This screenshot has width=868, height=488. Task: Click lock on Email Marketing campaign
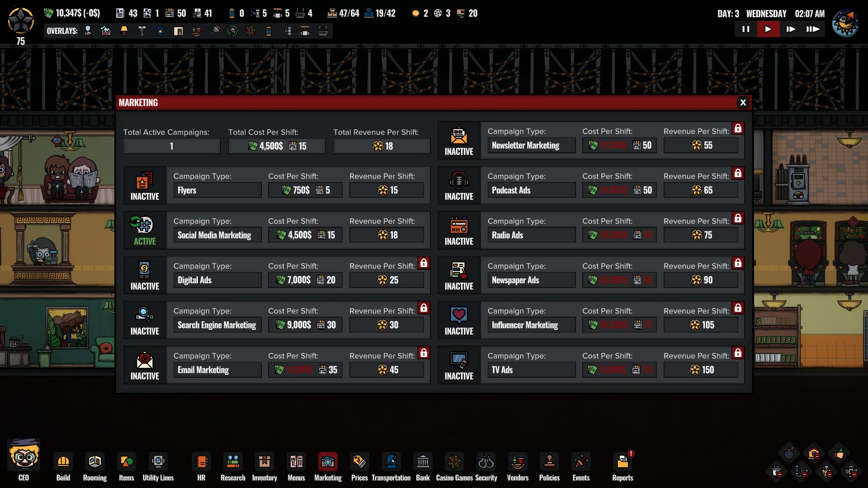pos(424,353)
